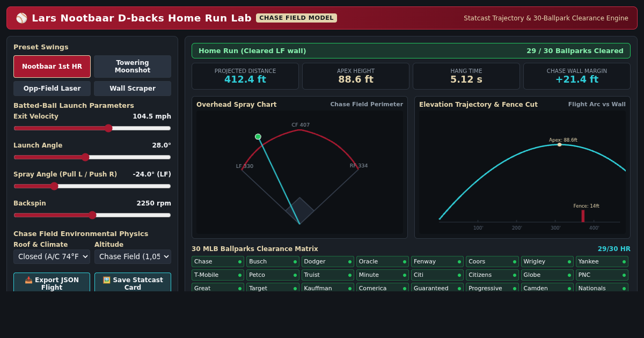Image resolution: width=644 pixels, height=338 pixels.
Task: Click the Apex Height 88.6 ft card
Action: pyautogui.click(x=356, y=76)
